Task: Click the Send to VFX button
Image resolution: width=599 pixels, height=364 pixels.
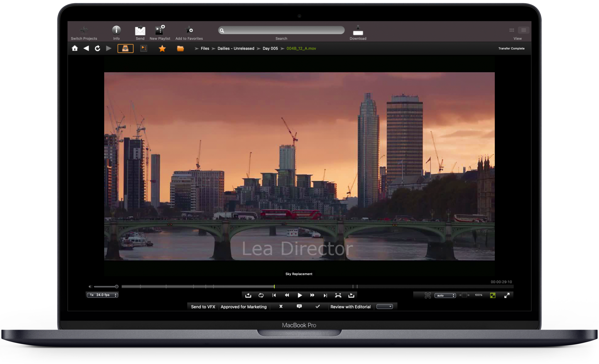Action: tap(203, 307)
